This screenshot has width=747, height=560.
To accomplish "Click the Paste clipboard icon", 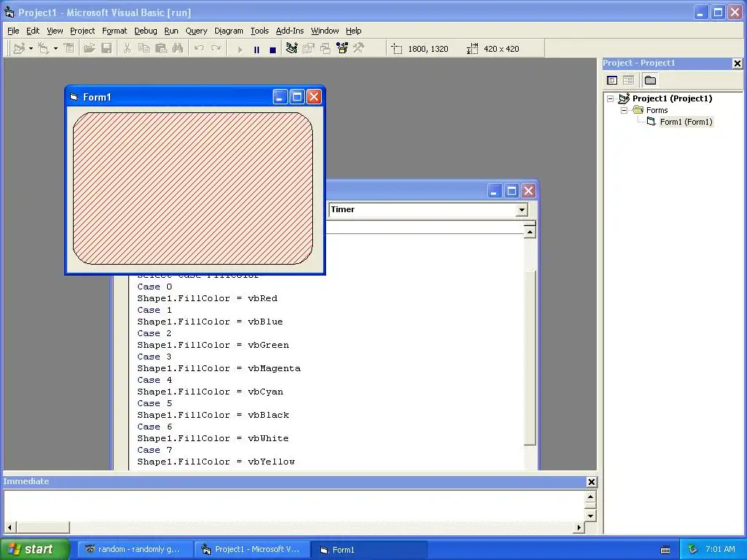I will pos(161,48).
